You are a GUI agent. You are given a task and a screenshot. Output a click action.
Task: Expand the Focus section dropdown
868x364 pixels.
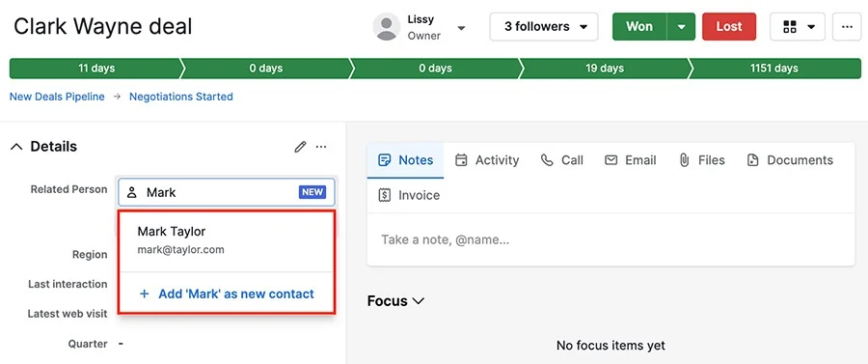tap(395, 301)
